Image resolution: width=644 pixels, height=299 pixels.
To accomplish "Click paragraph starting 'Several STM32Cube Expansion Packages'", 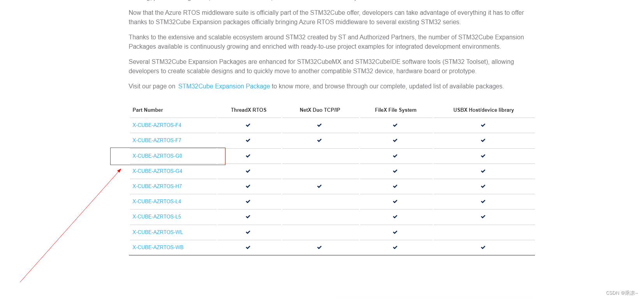I will [x=321, y=66].
